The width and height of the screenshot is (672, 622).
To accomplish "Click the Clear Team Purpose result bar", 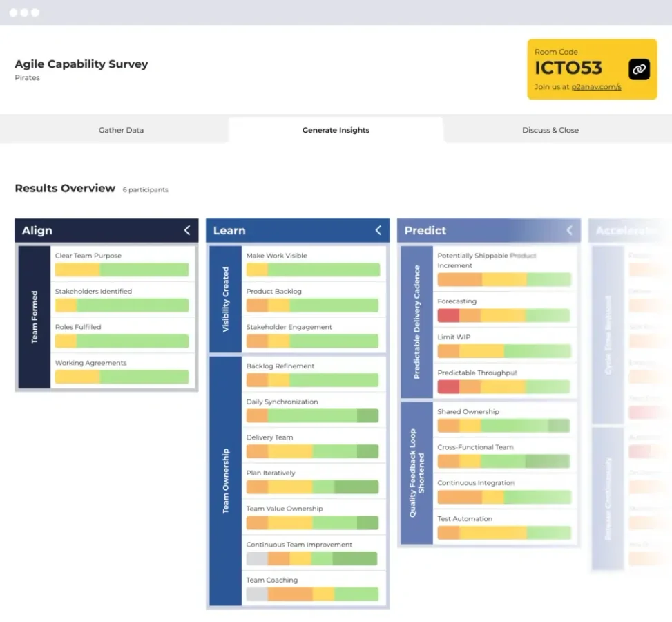I will (x=122, y=270).
